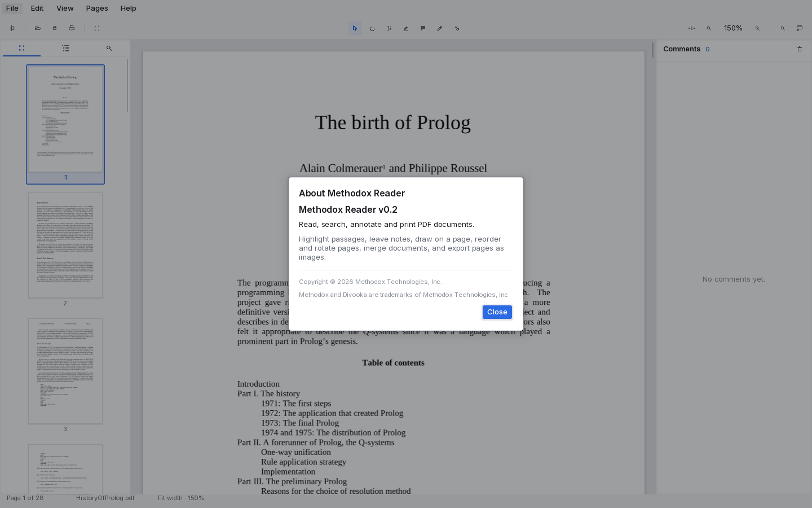The width and height of the screenshot is (812, 508).
Task: Open the Pages menu
Action: click(97, 8)
